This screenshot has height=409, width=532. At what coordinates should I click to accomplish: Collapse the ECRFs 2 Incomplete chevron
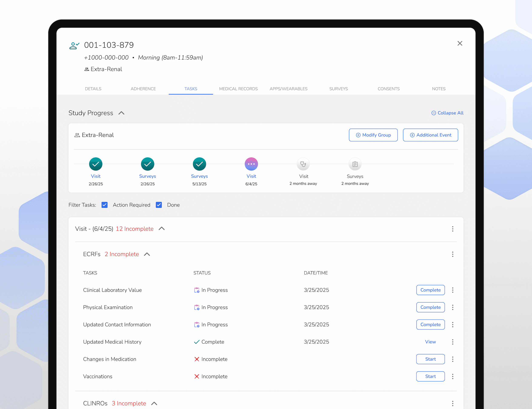pos(147,254)
